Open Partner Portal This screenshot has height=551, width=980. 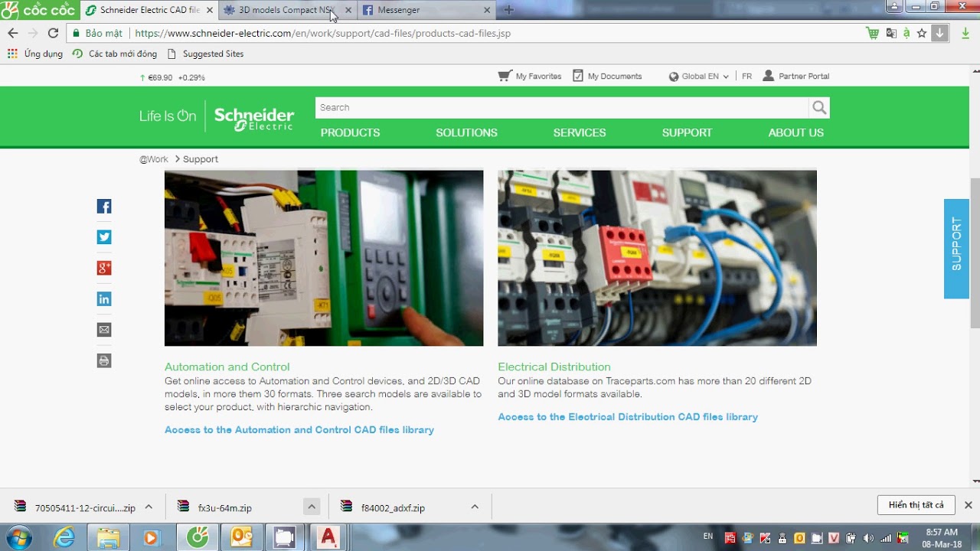(796, 76)
